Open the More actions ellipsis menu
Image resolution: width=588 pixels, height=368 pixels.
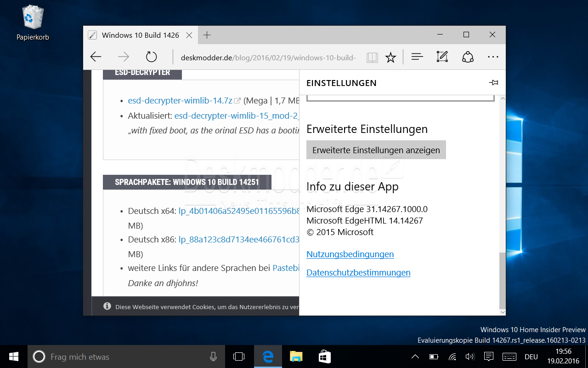493,57
